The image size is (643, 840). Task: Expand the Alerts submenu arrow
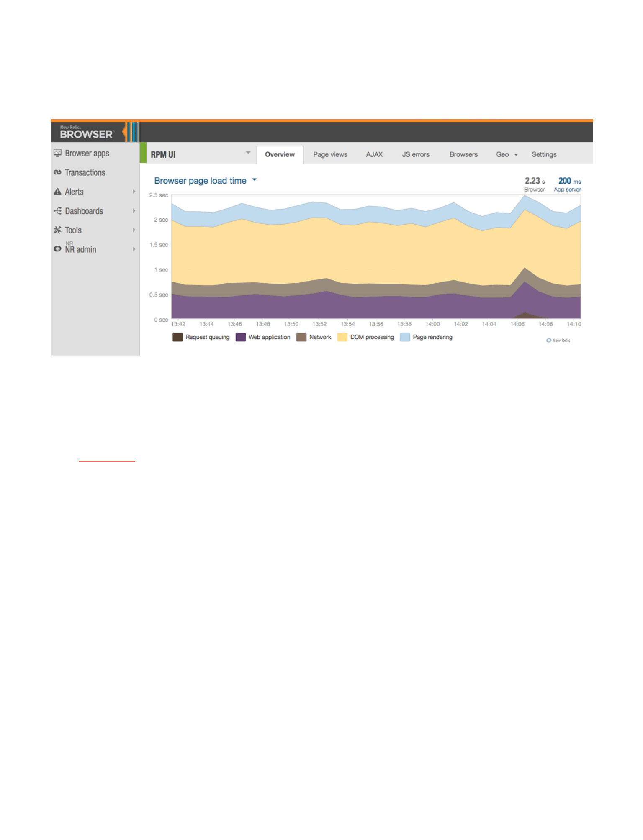coord(134,192)
